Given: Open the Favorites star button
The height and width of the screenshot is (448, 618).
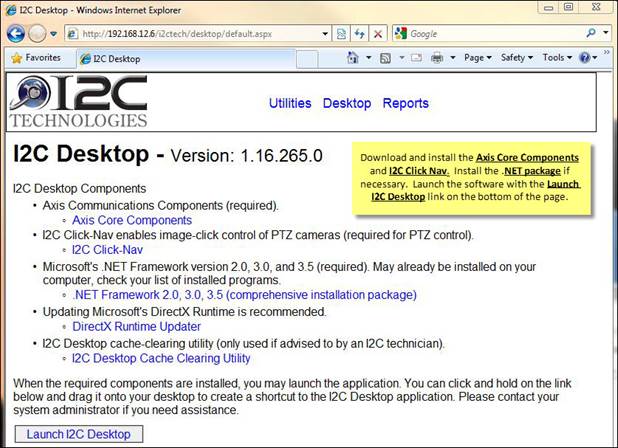Looking at the screenshot, I should click(x=36, y=58).
